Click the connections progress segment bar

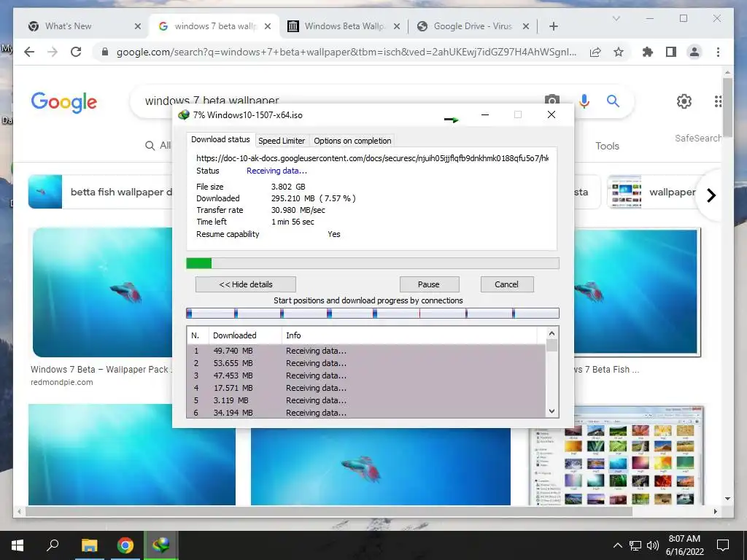click(x=373, y=313)
